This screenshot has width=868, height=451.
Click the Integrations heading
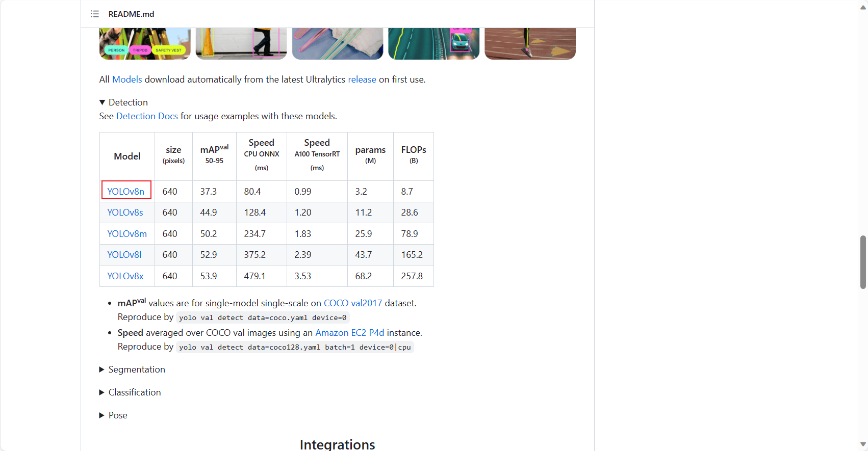[338, 444]
